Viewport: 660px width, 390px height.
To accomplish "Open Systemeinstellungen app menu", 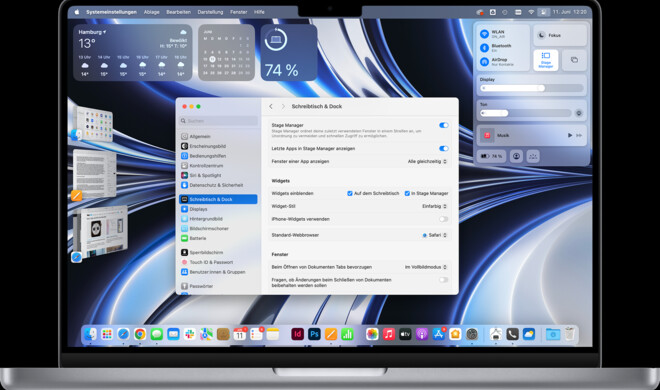I will (x=112, y=12).
